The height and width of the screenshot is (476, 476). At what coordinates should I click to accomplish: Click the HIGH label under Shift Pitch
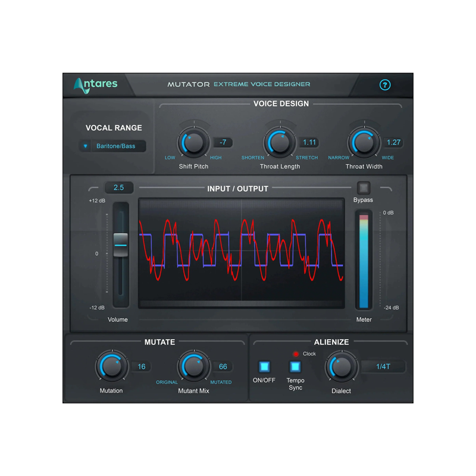pos(216,158)
